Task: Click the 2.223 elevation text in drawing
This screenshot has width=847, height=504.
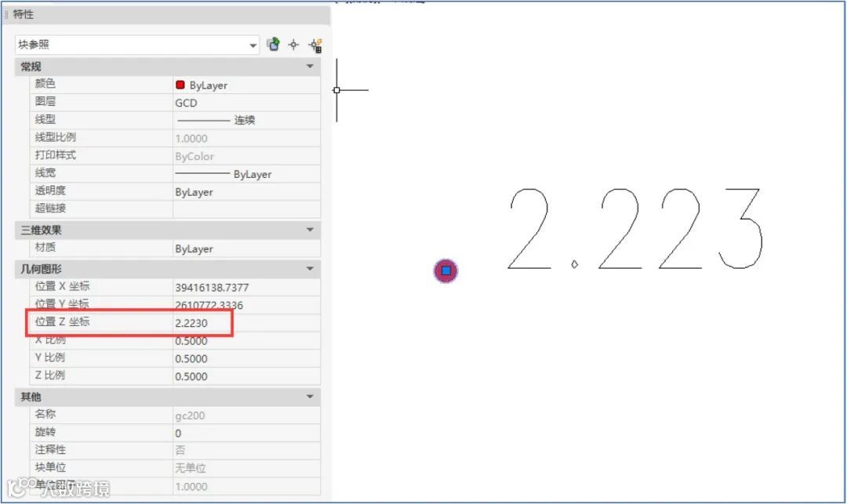Action: (636, 229)
